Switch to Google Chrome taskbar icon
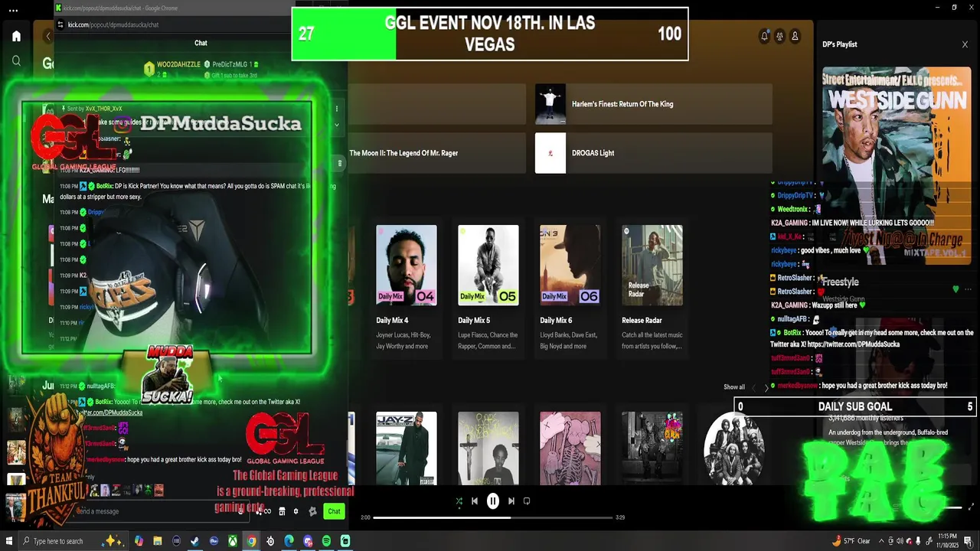Screen dimensions: 980x551 point(251,541)
